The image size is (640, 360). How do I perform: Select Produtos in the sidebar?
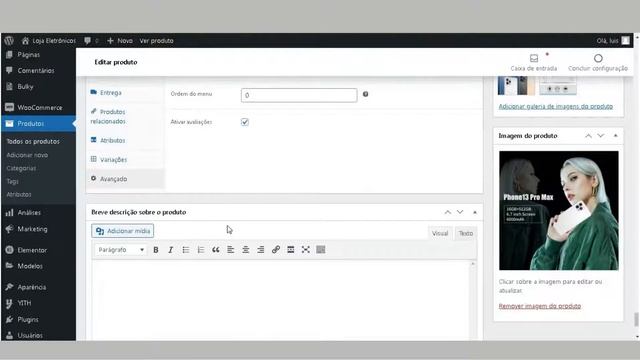pos(38,124)
